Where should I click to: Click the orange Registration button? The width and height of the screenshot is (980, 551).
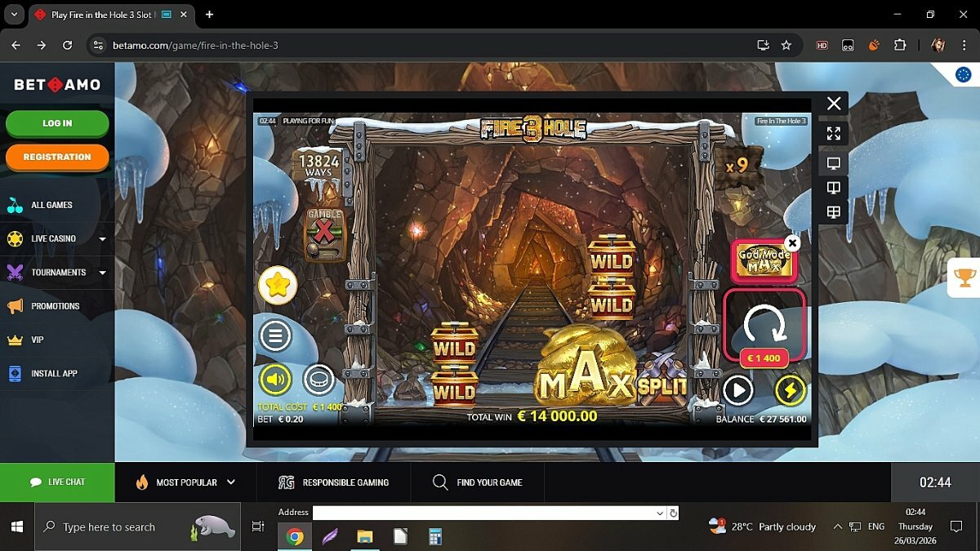57,157
